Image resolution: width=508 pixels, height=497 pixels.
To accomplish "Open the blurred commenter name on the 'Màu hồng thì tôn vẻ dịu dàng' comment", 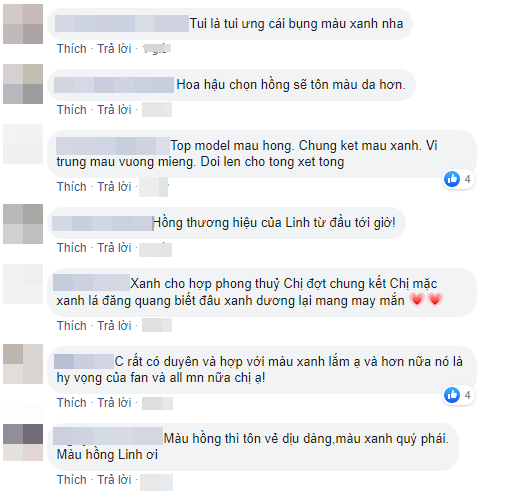I will pos(108,436).
